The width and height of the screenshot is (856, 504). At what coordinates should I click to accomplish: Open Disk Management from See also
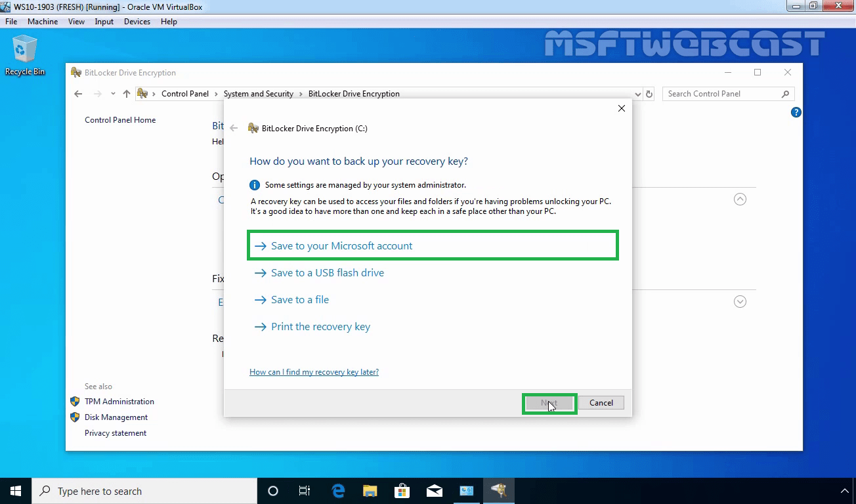tap(116, 417)
